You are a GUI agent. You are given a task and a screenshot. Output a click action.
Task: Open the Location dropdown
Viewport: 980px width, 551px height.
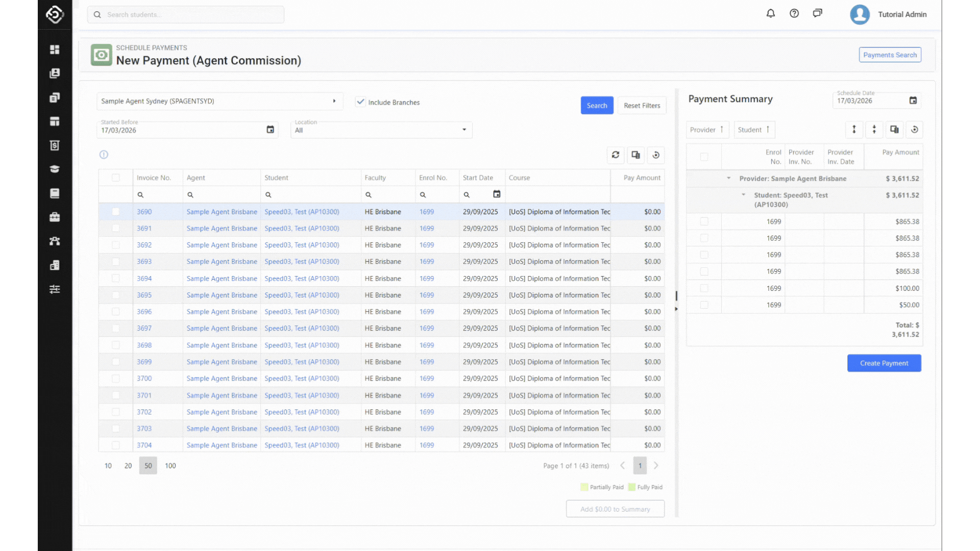click(x=381, y=130)
